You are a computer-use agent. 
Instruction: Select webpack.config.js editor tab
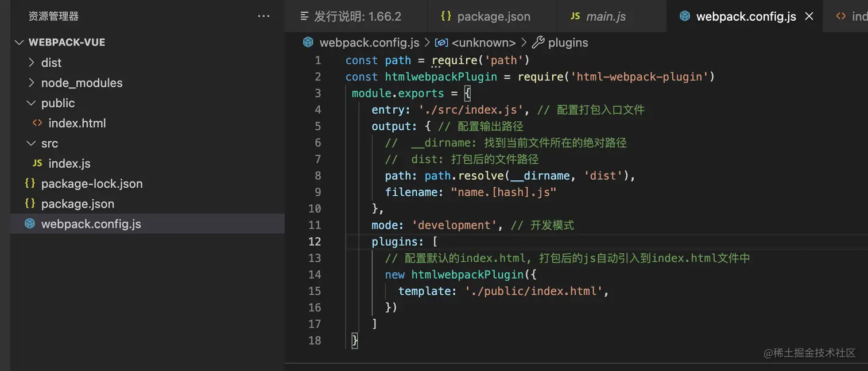pyautogui.click(x=745, y=16)
